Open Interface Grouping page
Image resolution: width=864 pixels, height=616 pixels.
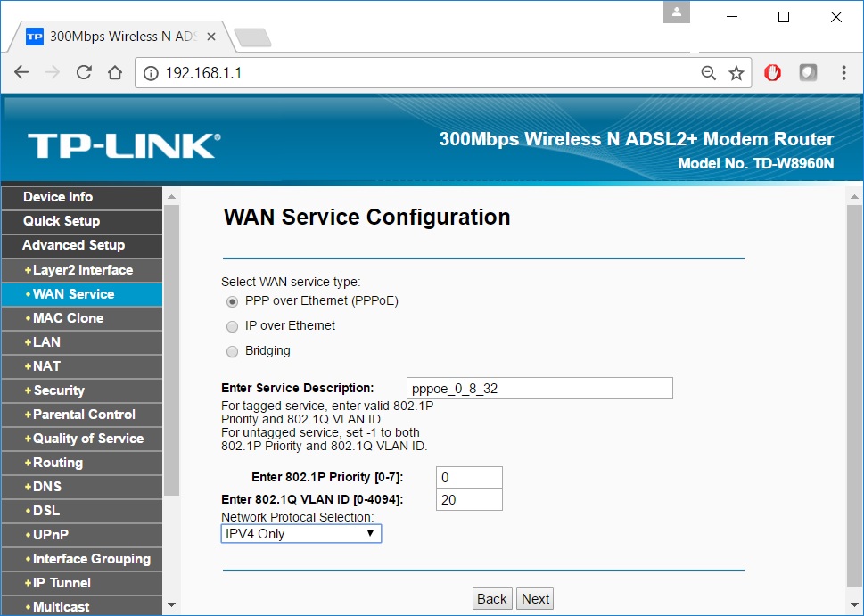click(81, 559)
